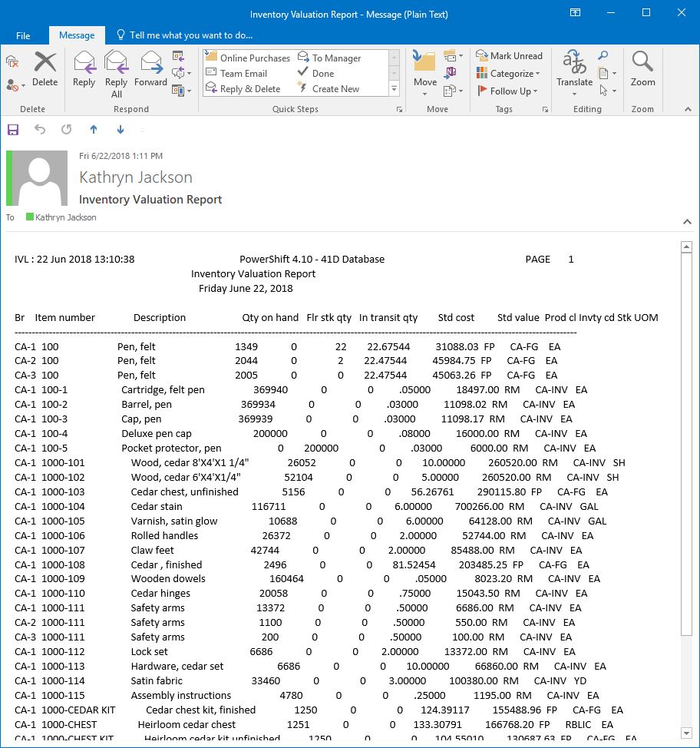700x748 pixels.
Task: Go to Next Item arrow
Action: [x=121, y=129]
